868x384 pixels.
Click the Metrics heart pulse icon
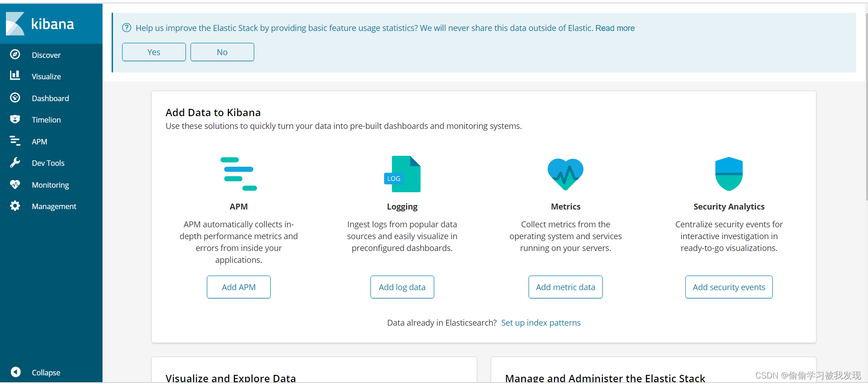click(565, 174)
